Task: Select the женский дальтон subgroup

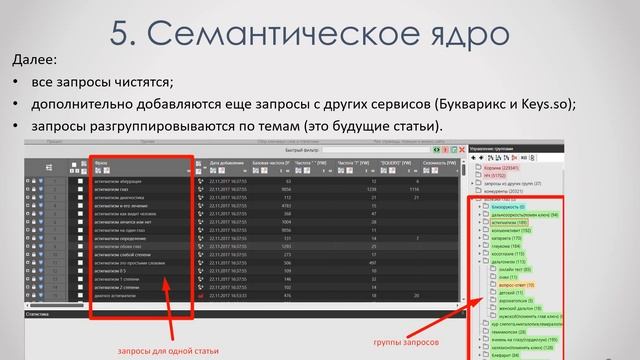Action: (x=520, y=308)
